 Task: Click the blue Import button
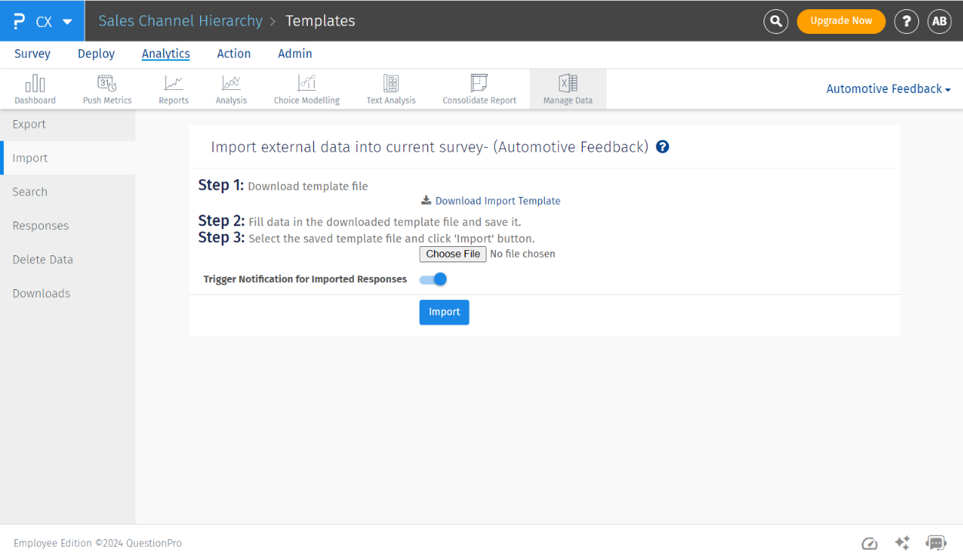444,312
